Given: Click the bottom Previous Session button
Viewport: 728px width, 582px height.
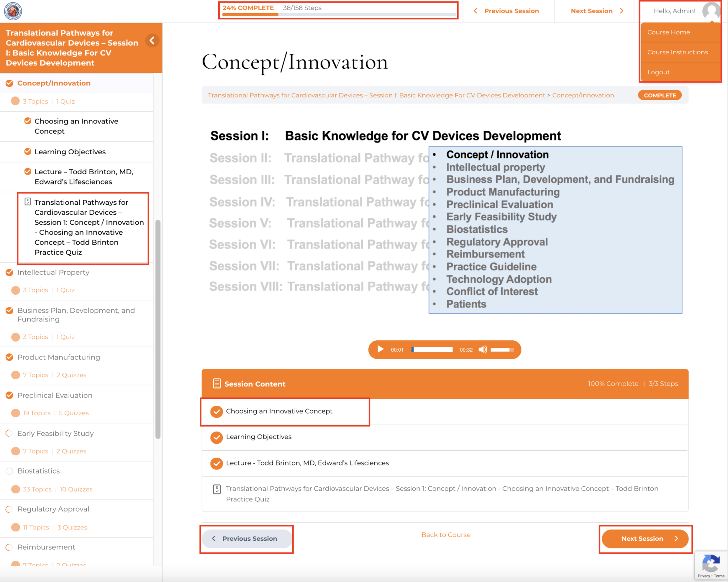Looking at the screenshot, I should 247,539.
